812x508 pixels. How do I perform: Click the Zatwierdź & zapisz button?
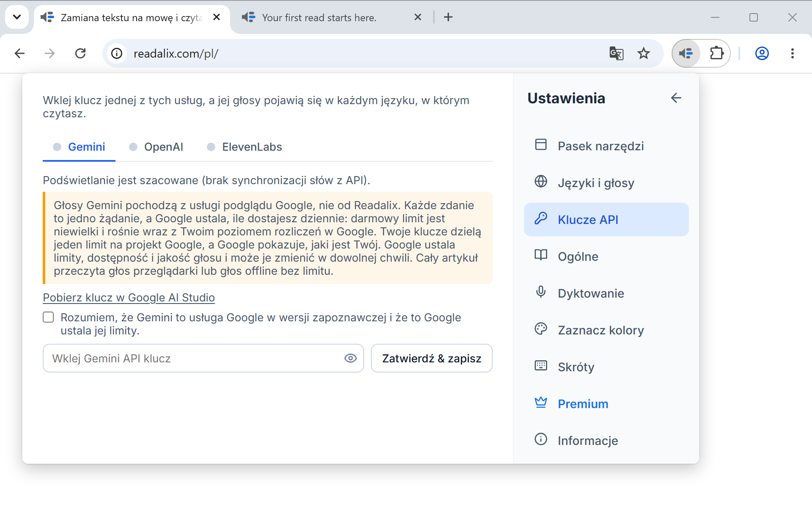point(431,358)
